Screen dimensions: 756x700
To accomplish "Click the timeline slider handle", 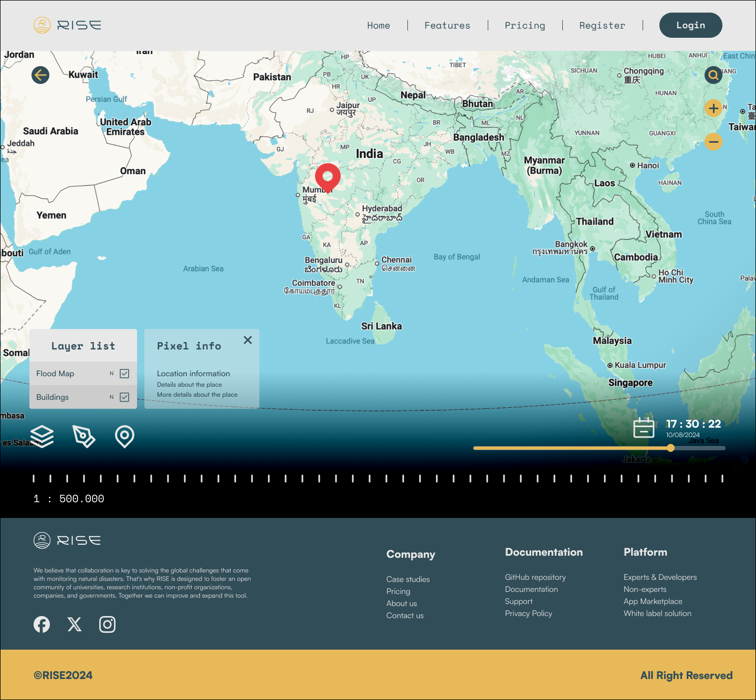I will tap(670, 448).
